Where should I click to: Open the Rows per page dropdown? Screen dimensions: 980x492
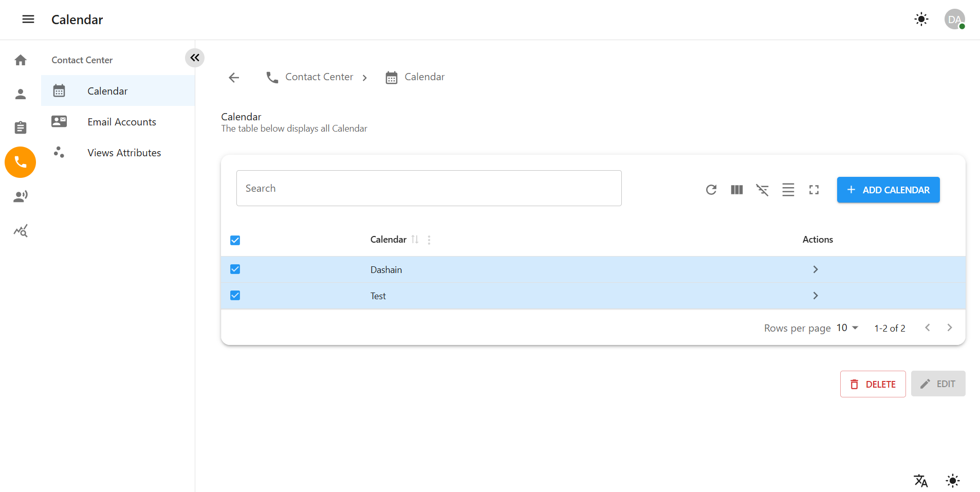tap(847, 328)
